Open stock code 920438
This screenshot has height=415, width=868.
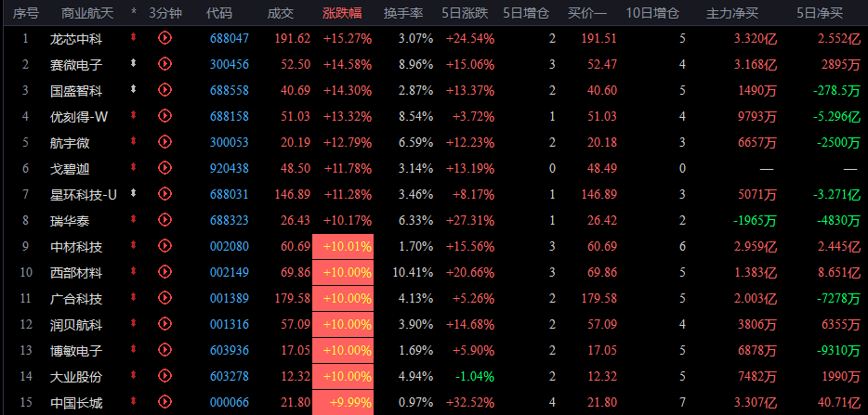(x=230, y=169)
